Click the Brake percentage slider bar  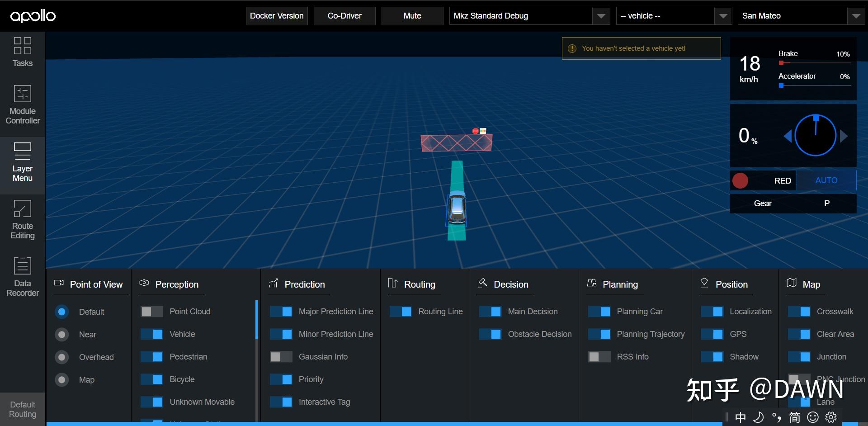(815, 63)
